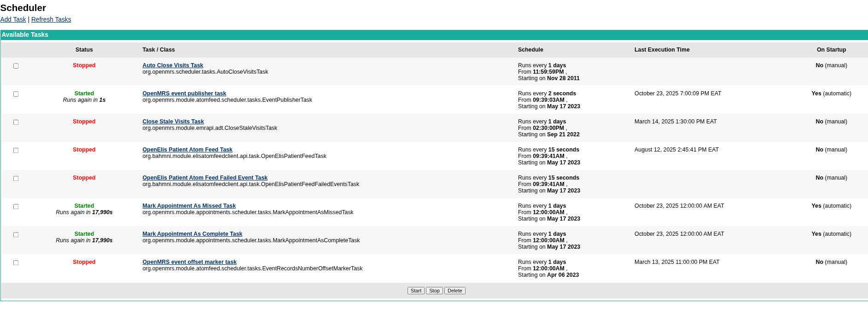Open the Mark Appointment As Complete Task link
This screenshot has height=315, width=868.
pyautogui.click(x=192, y=234)
